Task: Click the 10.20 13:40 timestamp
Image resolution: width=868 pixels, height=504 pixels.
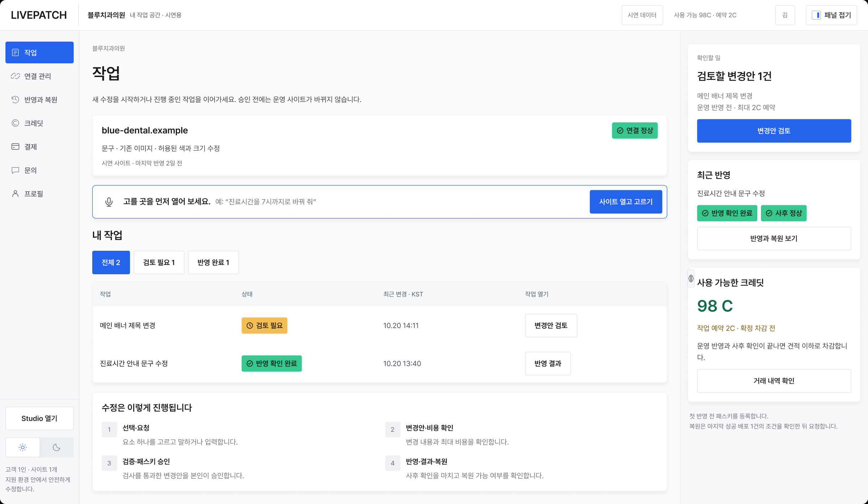Action: point(402,364)
